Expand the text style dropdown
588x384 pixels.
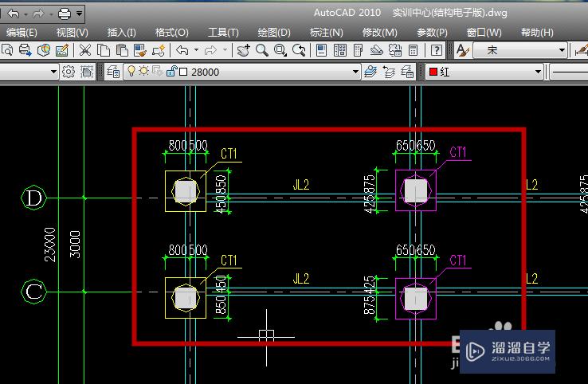pos(562,50)
